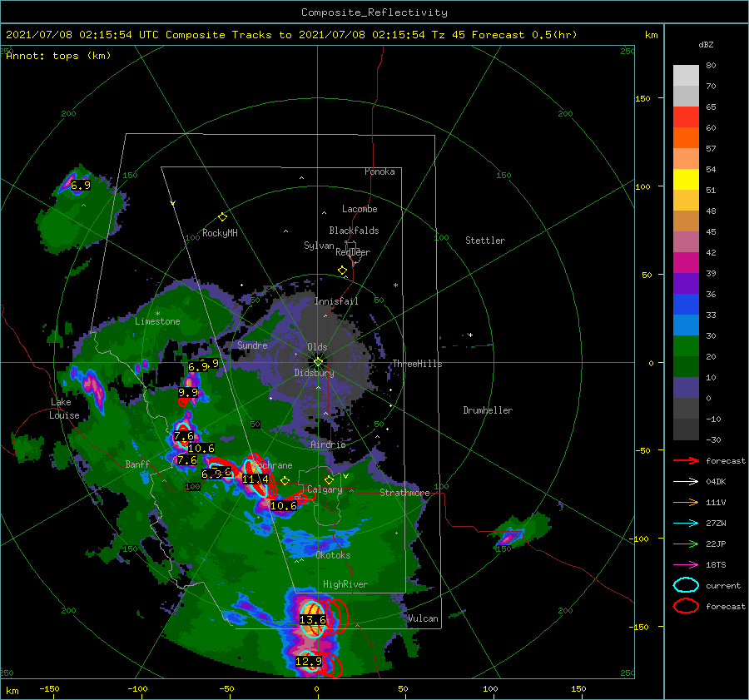Screen dimensions: 749x700
Task: Click the yellow diamond marker beside RockyMH
Action: (222, 217)
